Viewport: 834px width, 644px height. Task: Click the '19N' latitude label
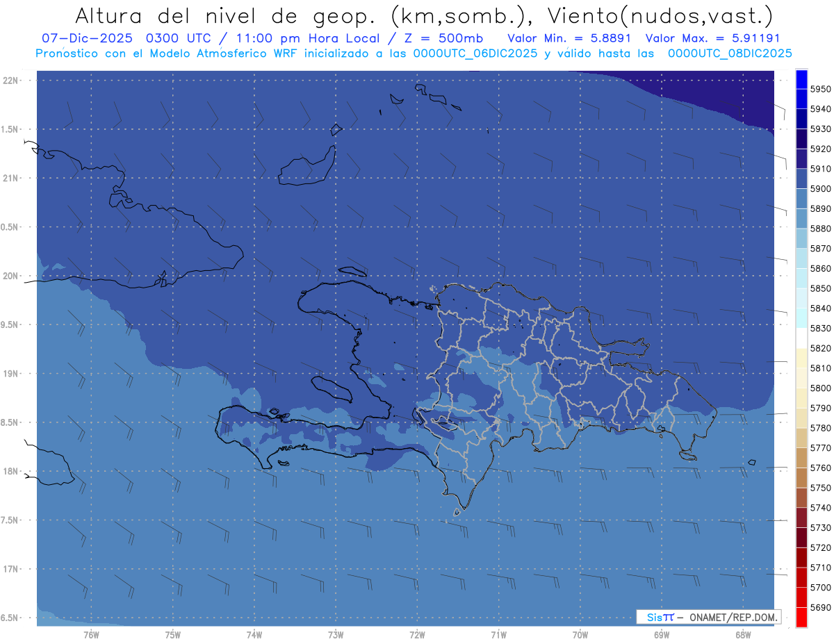coord(9,374)
